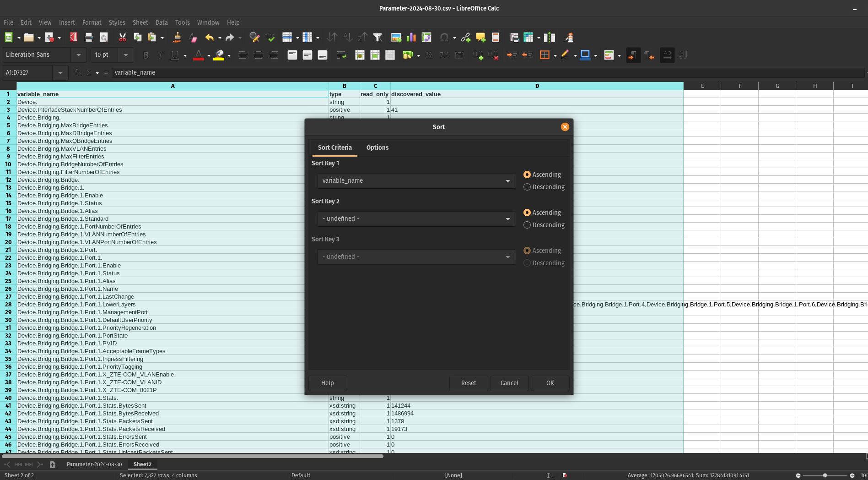
Task: Open the Sort Key 2 undefined dropdown
Action: 507,218
